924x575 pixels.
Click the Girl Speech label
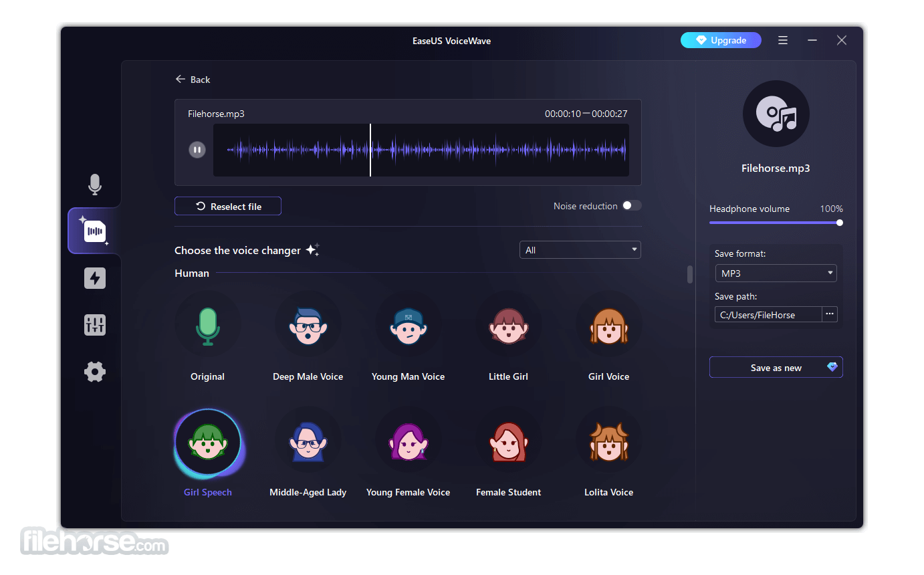coord(208,493)
